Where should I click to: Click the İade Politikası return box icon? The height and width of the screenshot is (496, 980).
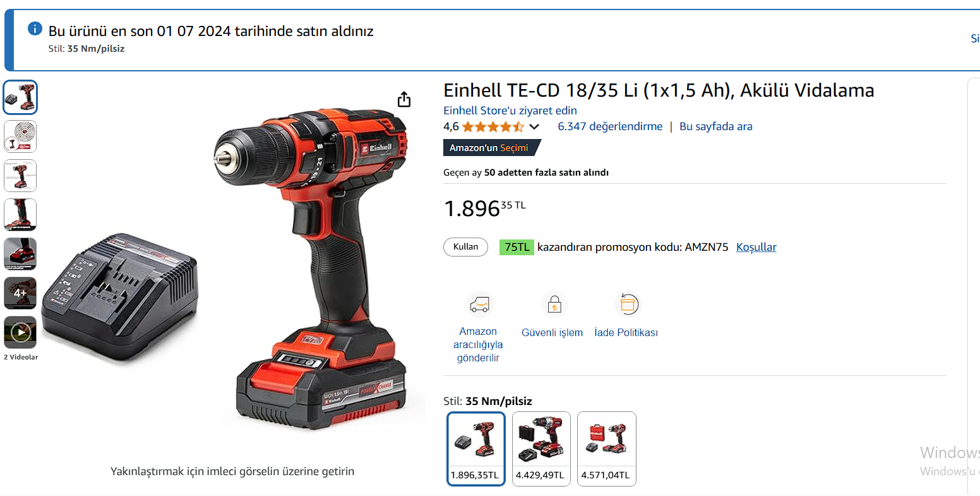tap(627, 305)
